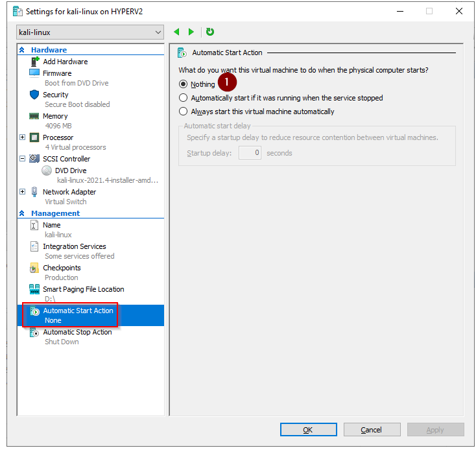Click the green back navigation arrow
Screen dimensions: 476x459
[x=177, y=32]
